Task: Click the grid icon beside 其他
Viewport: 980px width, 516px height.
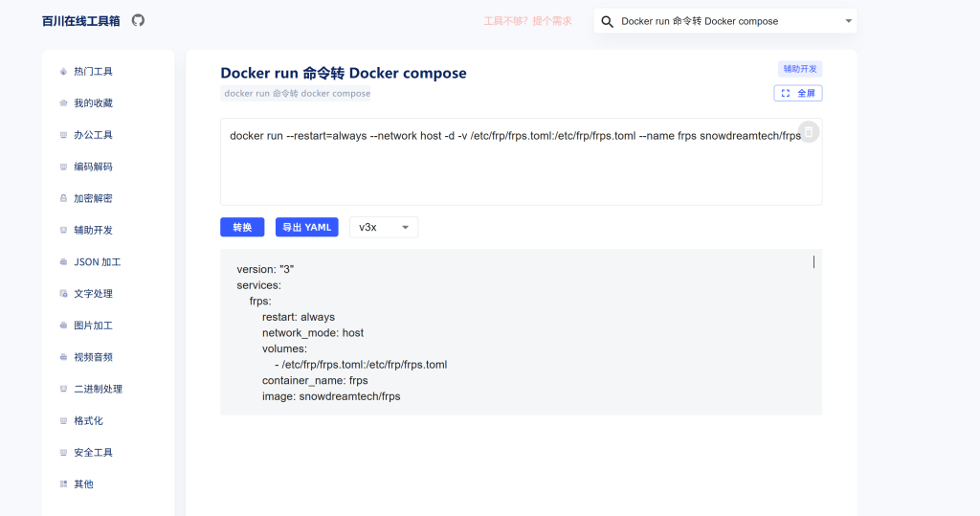Action: (63, 484)
